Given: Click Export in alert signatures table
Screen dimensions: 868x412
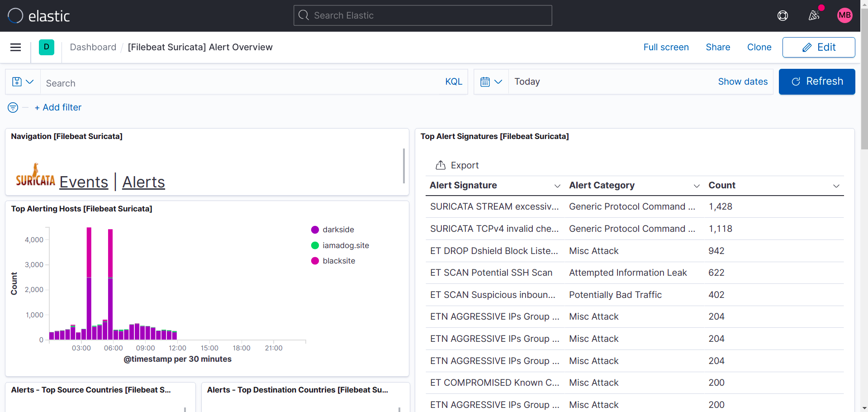Looking at the screenshot, I should (x=457, y=165).
